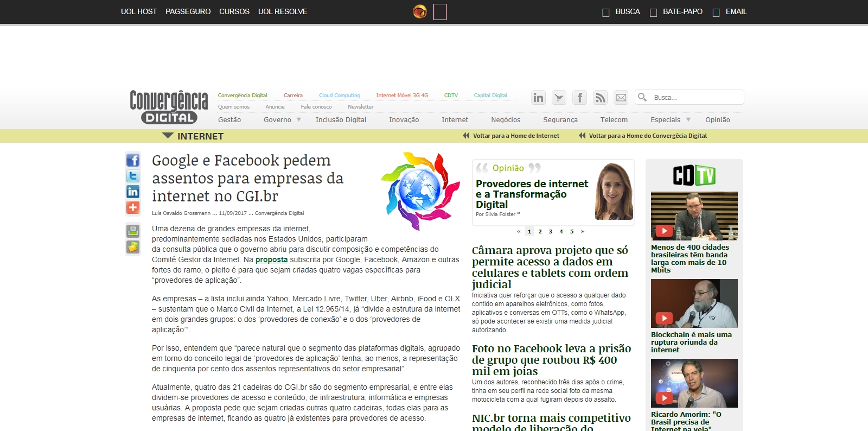Open the Gestão menu

click(x=229, y=119)
